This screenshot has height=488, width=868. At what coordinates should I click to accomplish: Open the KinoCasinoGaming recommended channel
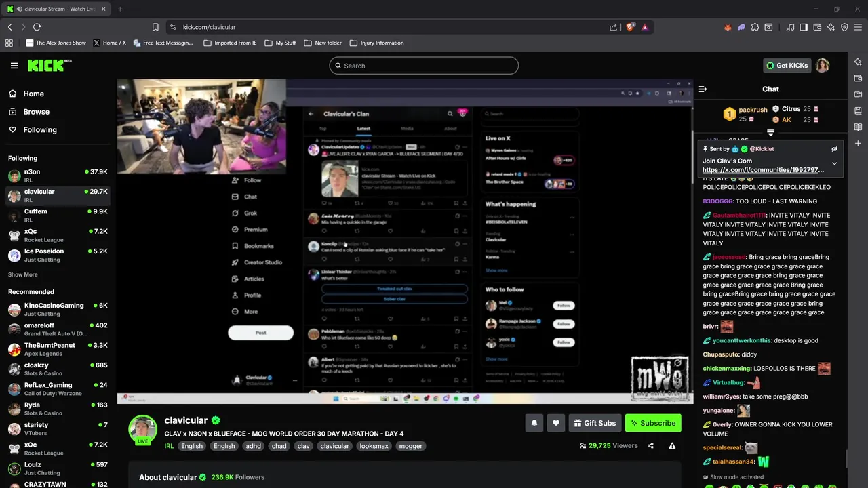(x=58, y=309)
